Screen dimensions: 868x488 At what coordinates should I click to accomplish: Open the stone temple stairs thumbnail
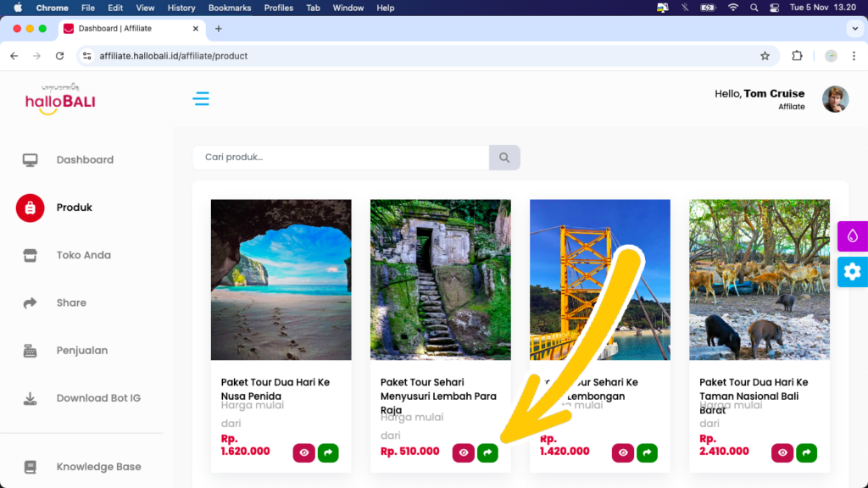[x=441, y=280]
